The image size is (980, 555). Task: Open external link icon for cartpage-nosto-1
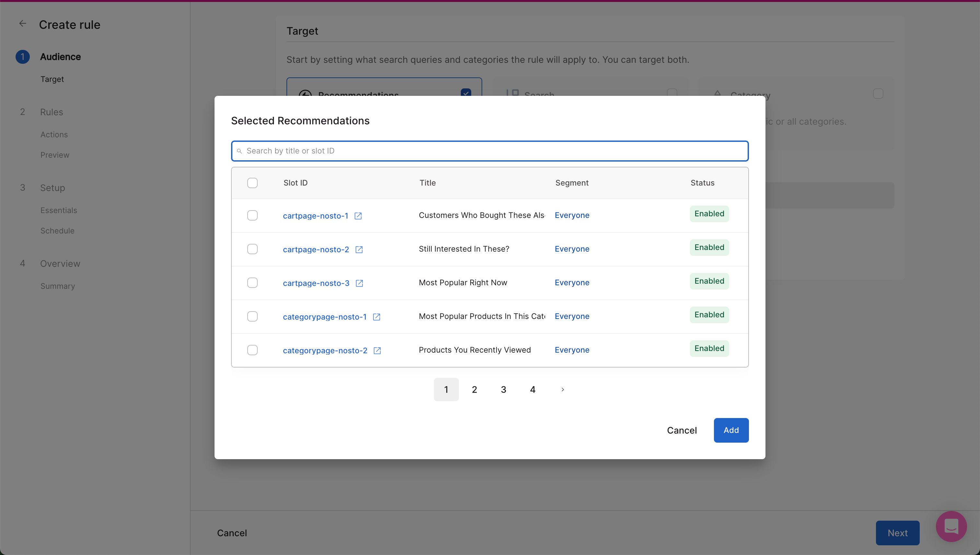358,216
